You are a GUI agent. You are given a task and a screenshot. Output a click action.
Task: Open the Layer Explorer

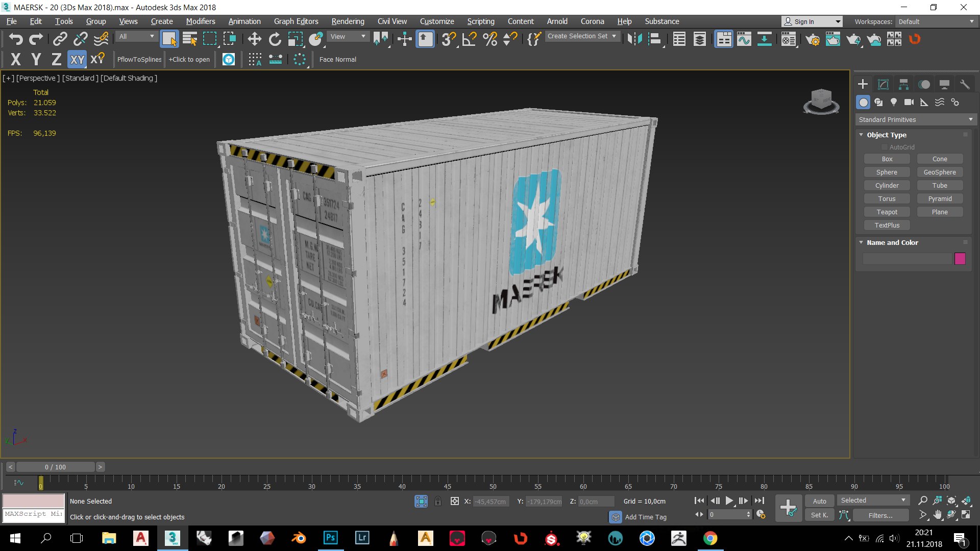tap(700, 39)
